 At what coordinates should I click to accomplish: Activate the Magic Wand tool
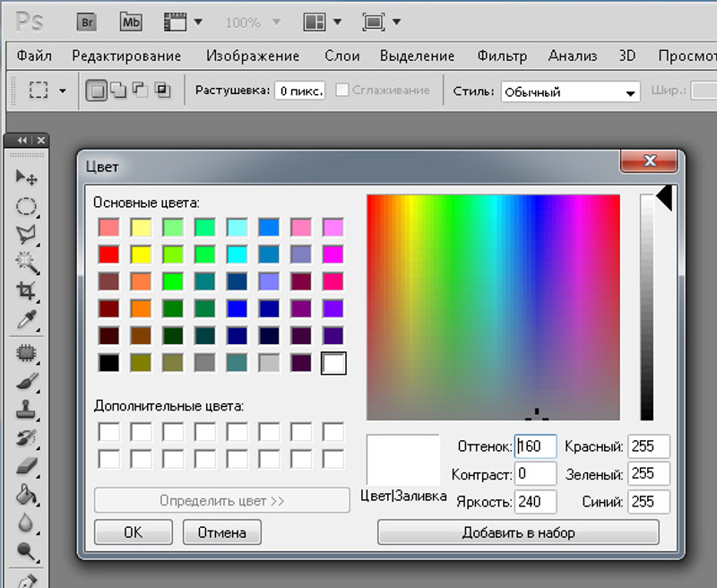click(x=27, y=263)
